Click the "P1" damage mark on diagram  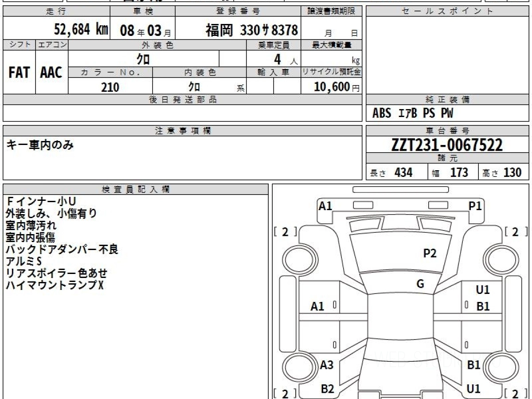(475, 206)
